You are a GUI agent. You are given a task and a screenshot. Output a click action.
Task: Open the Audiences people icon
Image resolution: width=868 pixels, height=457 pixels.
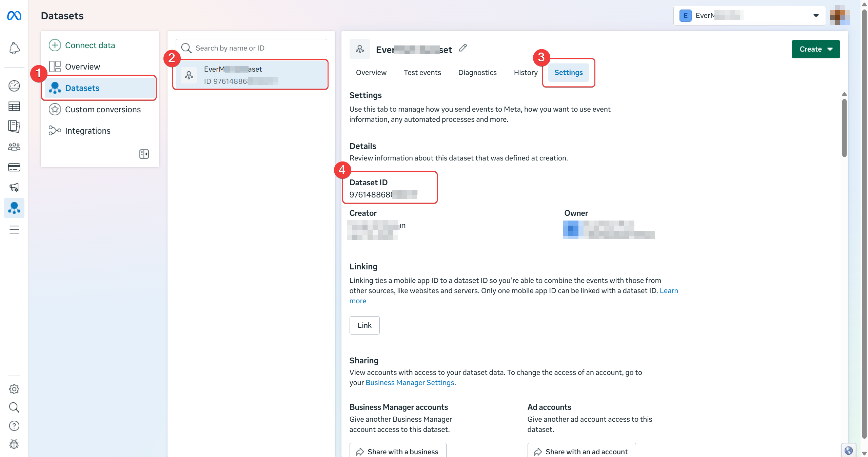[x=14, y=147]
